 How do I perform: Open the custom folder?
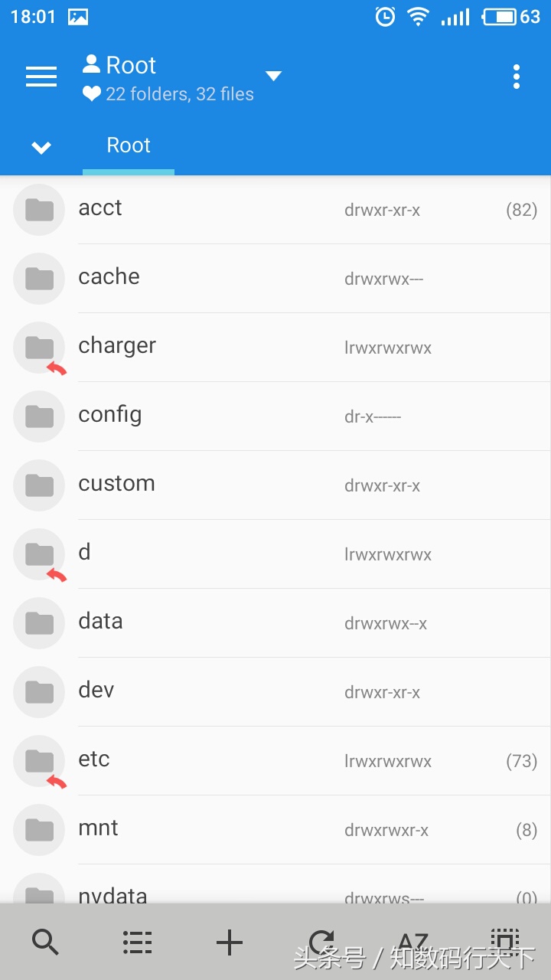116,484
